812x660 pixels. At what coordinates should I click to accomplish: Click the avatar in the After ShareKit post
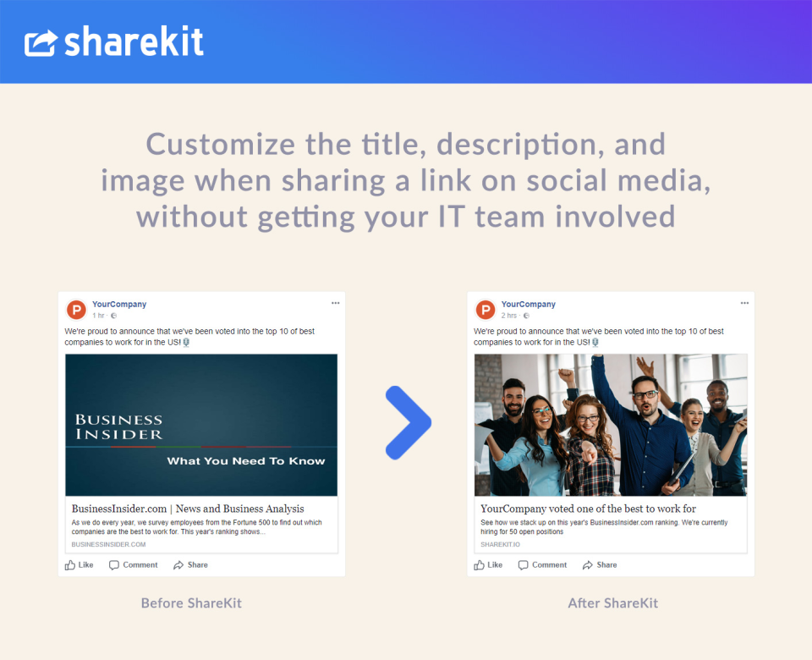coord(486,310)
